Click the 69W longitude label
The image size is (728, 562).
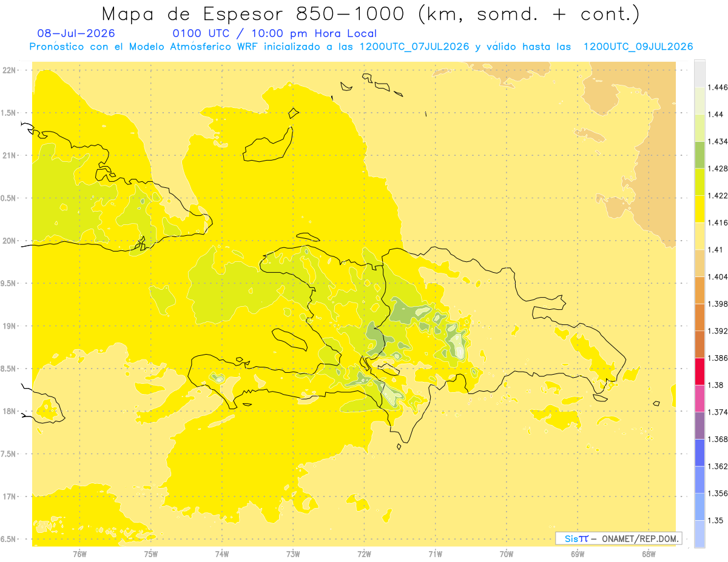coord(578,554)
